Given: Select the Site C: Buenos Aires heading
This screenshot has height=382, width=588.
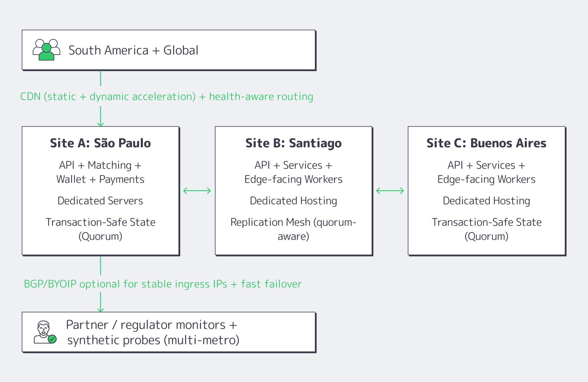Looking at the screenshot, I should coord(486,143).
